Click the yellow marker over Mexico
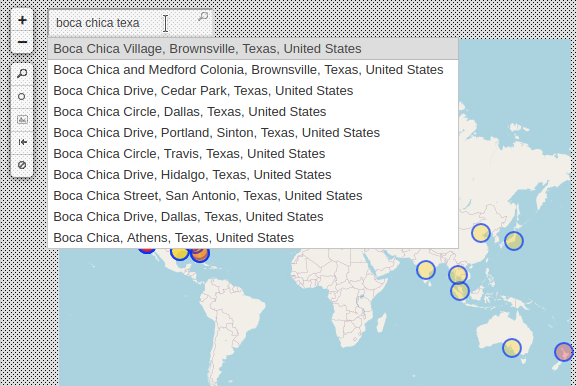Viewport: 577px width, 386px height. click(179, 253)
